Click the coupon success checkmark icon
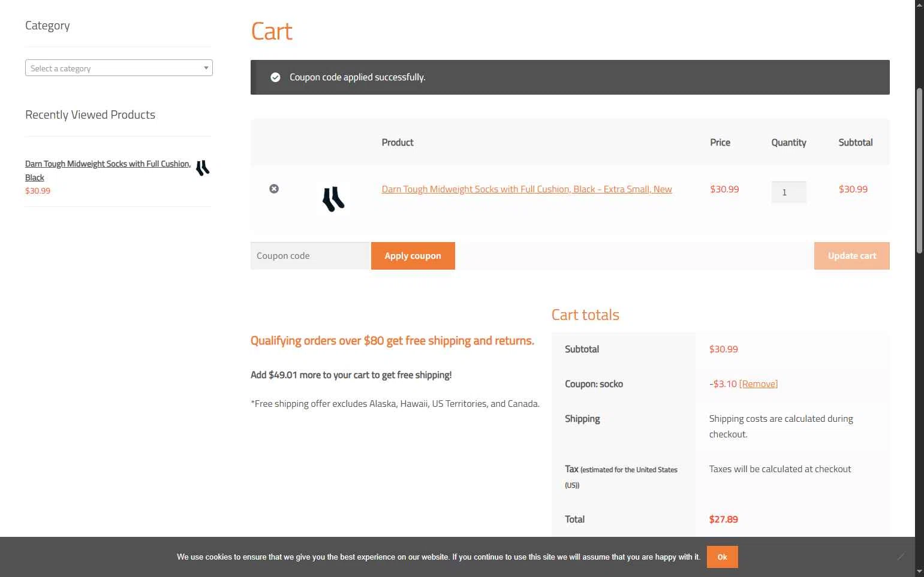 pyautogui.click(x=275, y=77)
